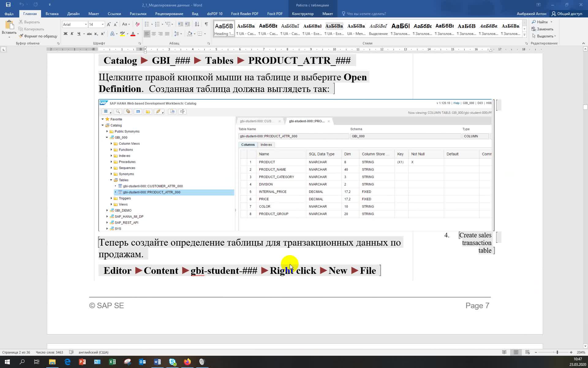Open the File (Файл) tab
Viewport: 588px width, 368px height.
[x=9, y=14]
